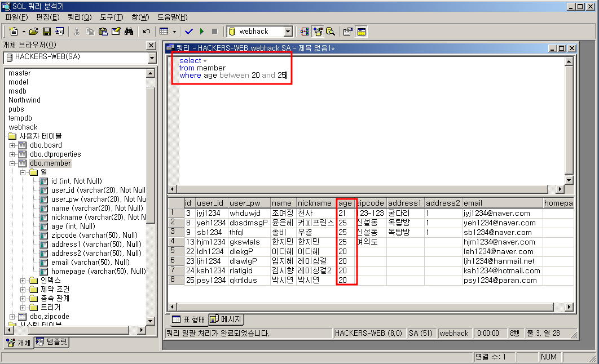The height and width of the screenshot is (364, 599).
Task: Open Object Search with the magnifier icon
Action: click(331, 32)
